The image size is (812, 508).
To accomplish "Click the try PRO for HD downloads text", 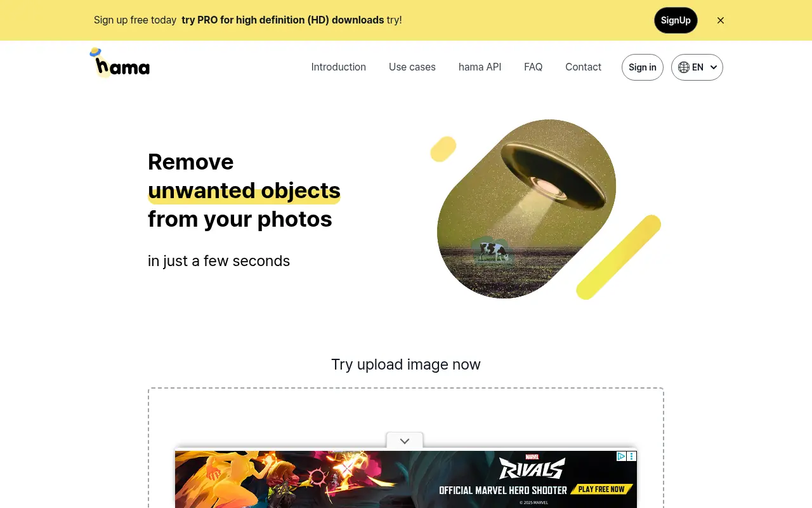I will 283,20.
